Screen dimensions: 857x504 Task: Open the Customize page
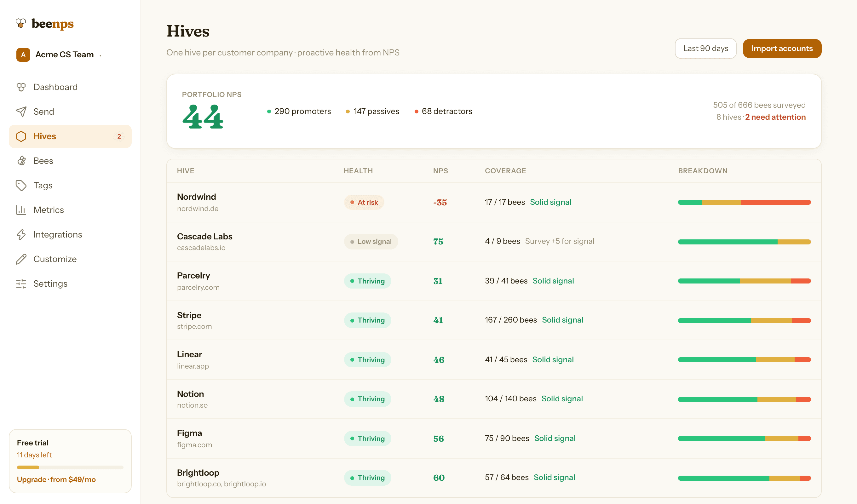point(70,259)
